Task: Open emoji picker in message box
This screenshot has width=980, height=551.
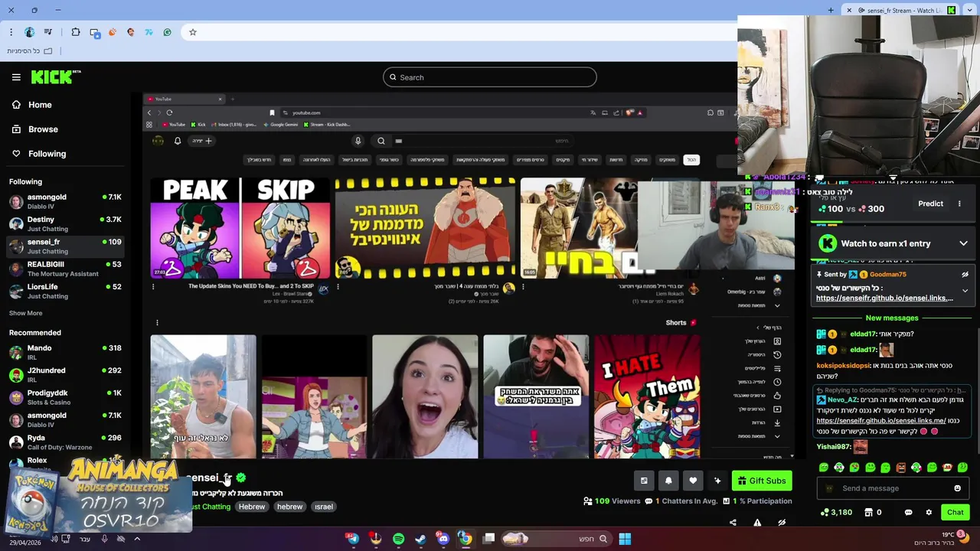Action: [957, 488]
